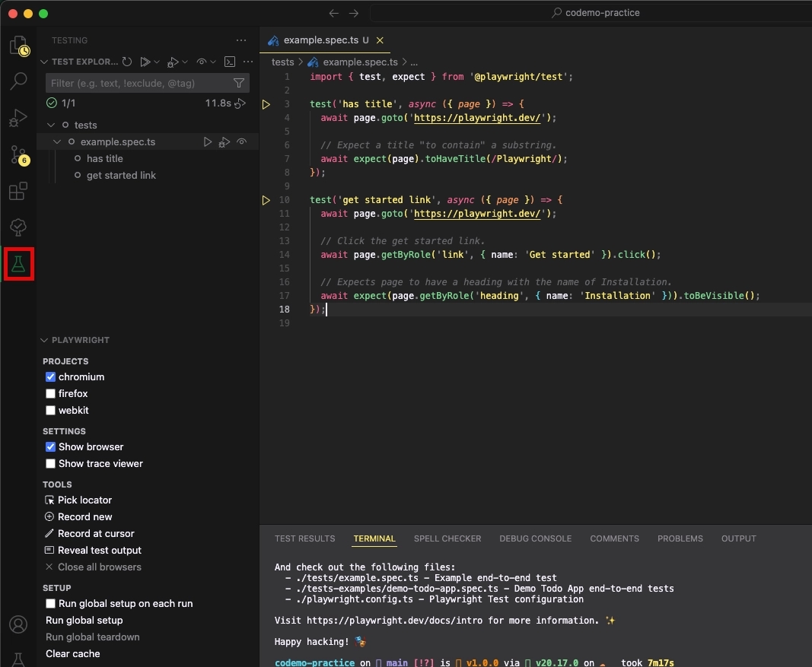Switch to the Test Results panel tab
Screen dimensions: 812x667
(x=304, y=538)
